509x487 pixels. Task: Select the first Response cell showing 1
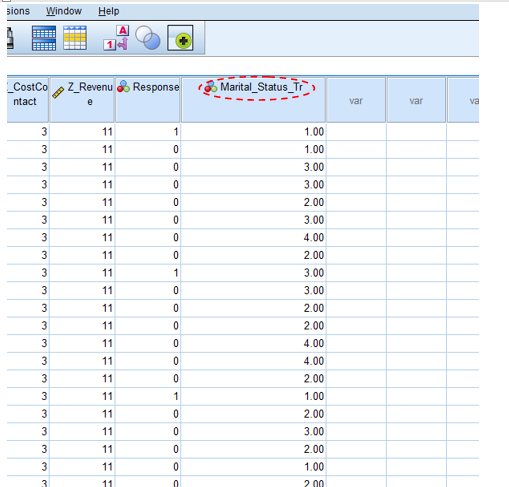tap(148, 132)
